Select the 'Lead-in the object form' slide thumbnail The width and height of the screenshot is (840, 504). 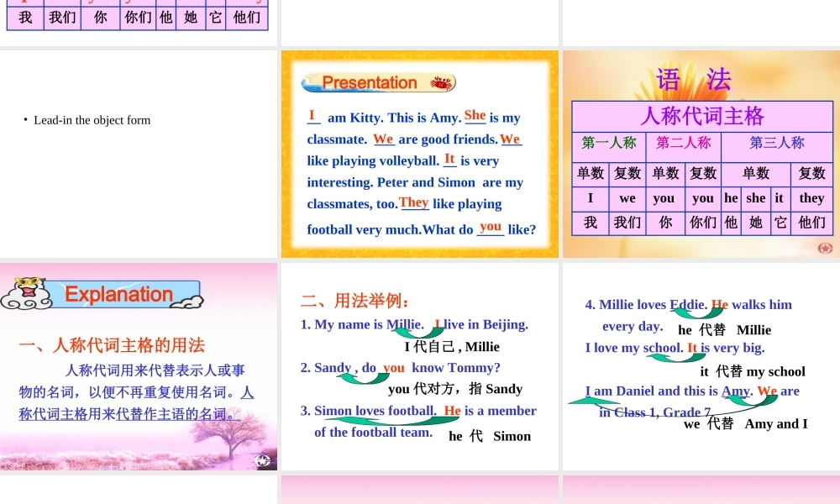point(139,155)
